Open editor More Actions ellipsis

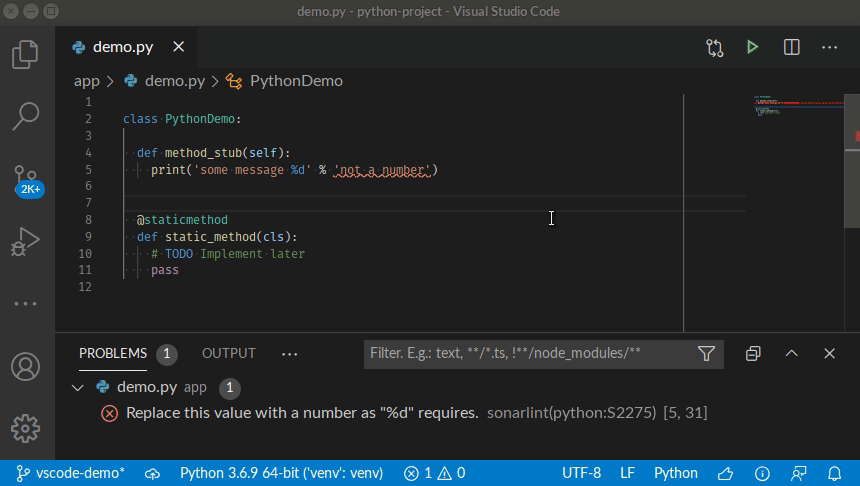(x=829, y=48)
